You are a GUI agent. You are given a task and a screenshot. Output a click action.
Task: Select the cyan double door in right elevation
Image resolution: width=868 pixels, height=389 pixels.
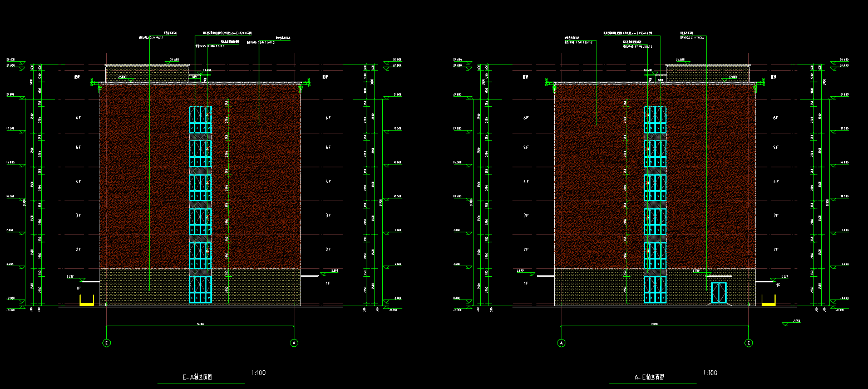click(x=719, y=293)
